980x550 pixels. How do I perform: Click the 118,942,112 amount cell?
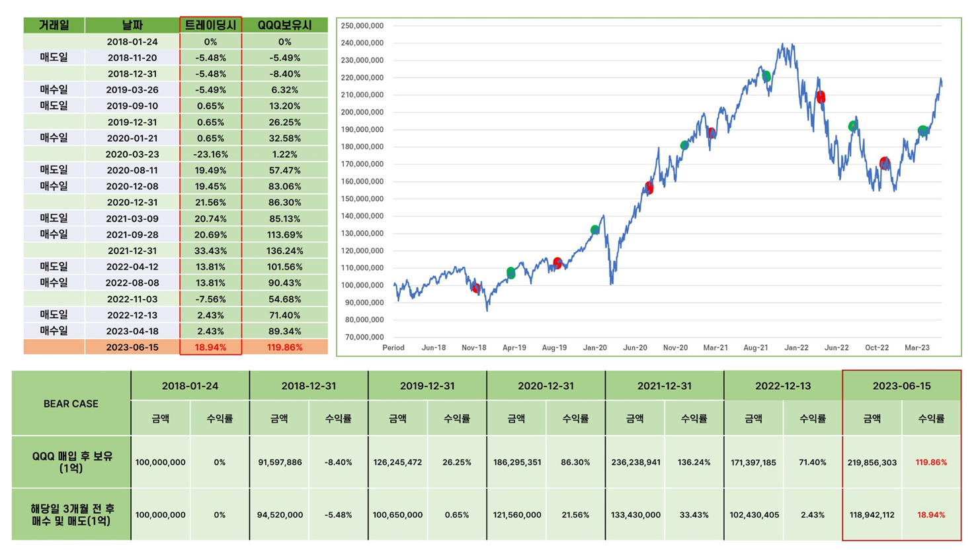tap(872, 515)
